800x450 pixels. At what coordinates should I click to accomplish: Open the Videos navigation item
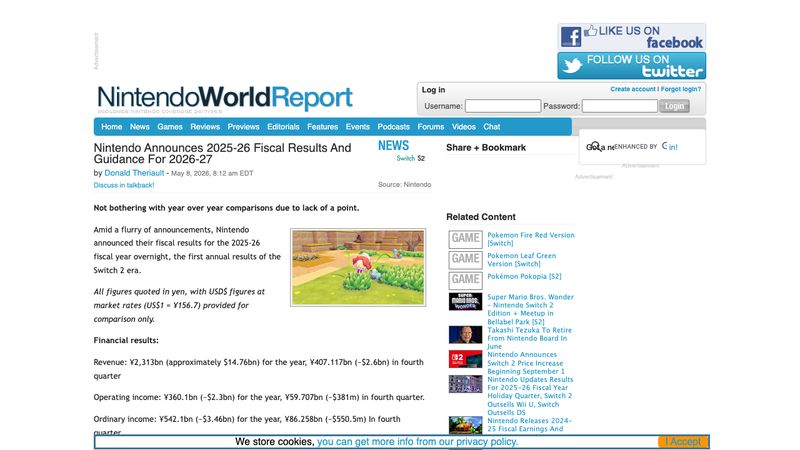463,127
